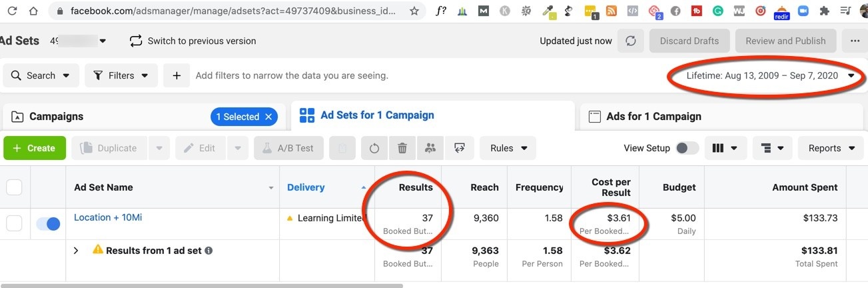Open the Location + 10Mi ad set link
The width and height of the screenshot is (868, 288).
107,217
